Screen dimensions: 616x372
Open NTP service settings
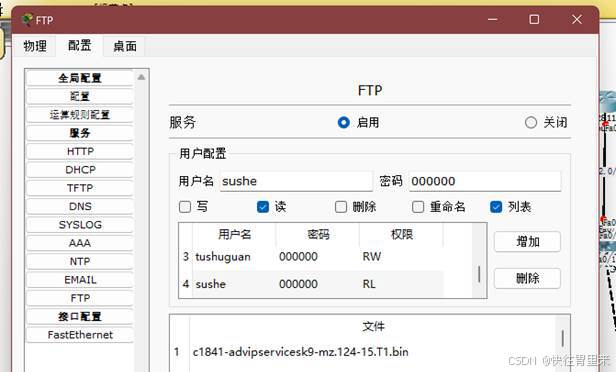coord(80,261)
